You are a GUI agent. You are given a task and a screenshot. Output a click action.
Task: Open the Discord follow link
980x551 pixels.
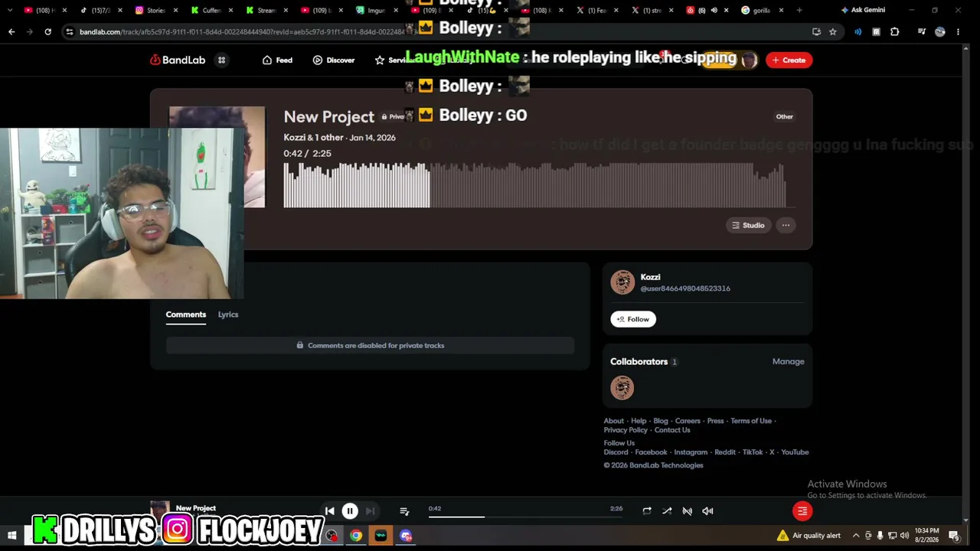pyautogui.click(x=616, y=452)
